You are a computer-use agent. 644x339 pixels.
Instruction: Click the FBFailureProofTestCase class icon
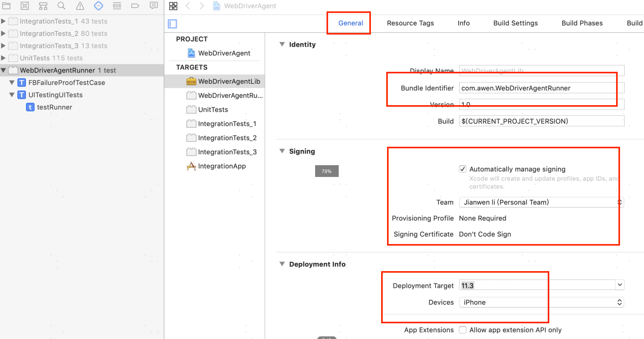tap(22, 83)
